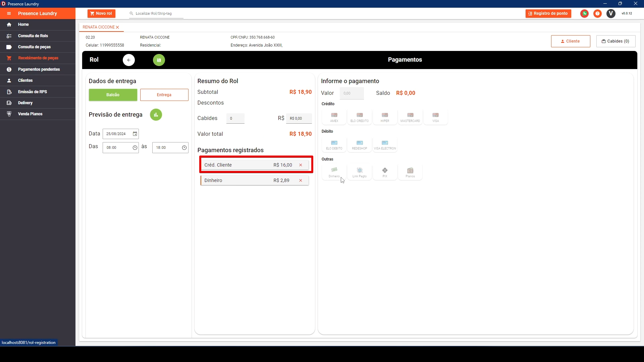This screenshot has height=362, width=644.
Task: Choose AMEX credit card
Action: pyautogui.click(x=334, y=117)
